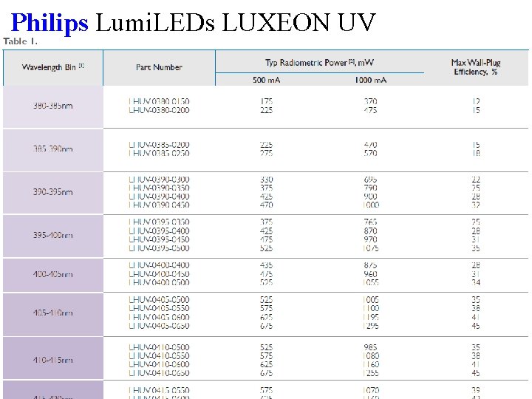Click the 1100 radiometric power value
Screen dimensions: 532x399
(370, 308)
